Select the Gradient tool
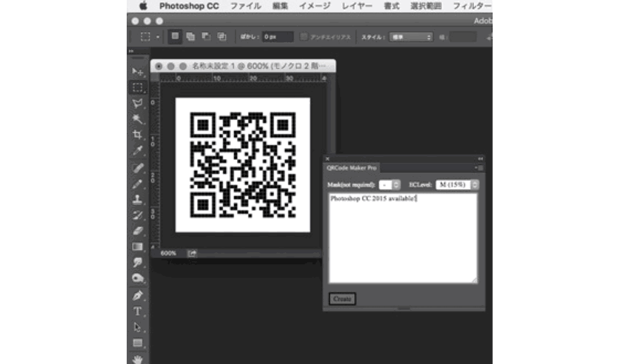Viewport: 626px width, 364px height. coord(138,247)
